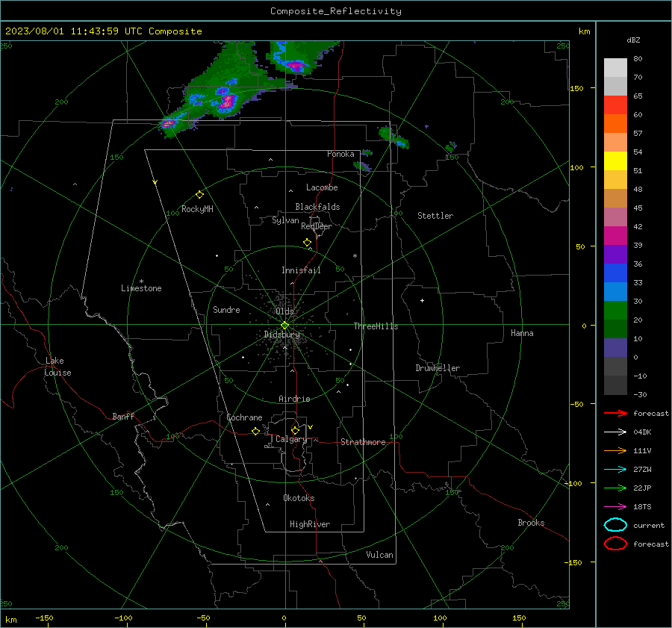
Task: Click the -30 value in dBZ legend
Action: (x=640, y=394)
